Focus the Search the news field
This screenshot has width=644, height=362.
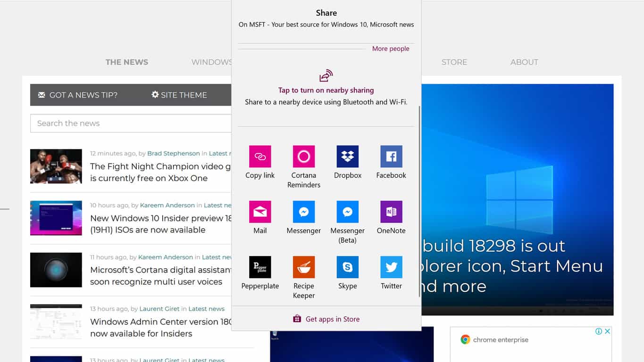pos(131,123)
